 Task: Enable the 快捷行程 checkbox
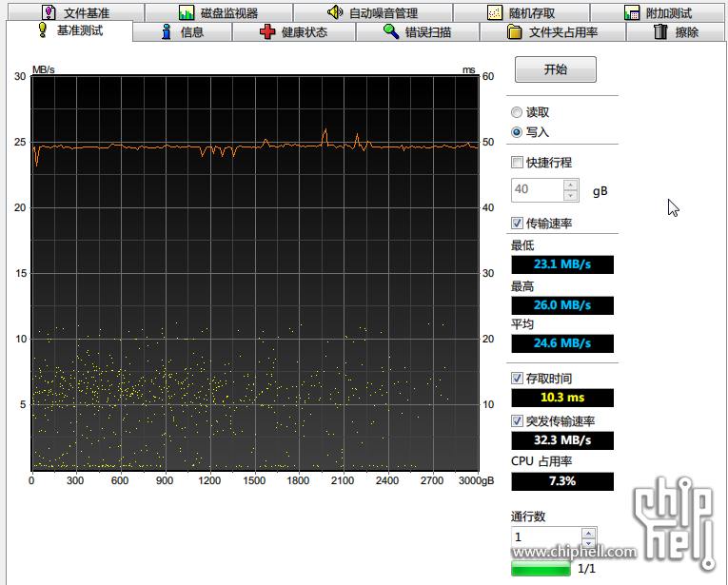(517, 163)
